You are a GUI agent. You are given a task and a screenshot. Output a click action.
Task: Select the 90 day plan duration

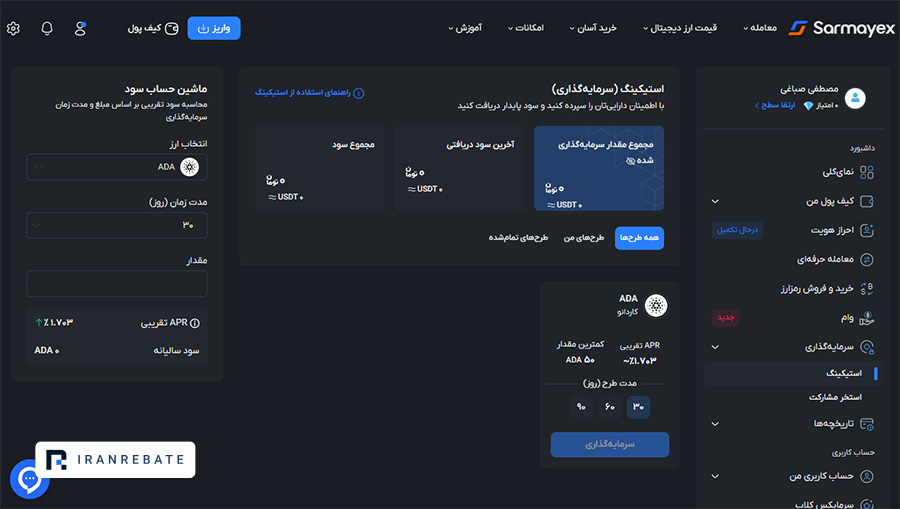(581, 407)
